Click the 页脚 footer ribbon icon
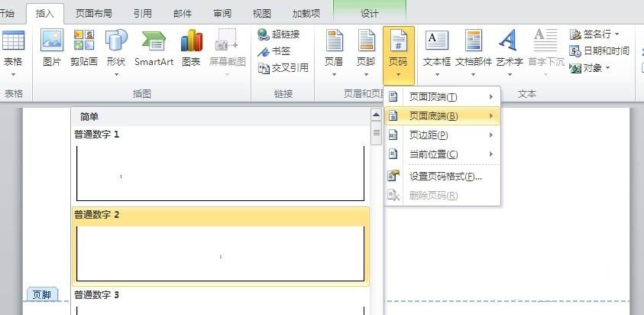This screenshot has height=315, width=644. (366, 41)
